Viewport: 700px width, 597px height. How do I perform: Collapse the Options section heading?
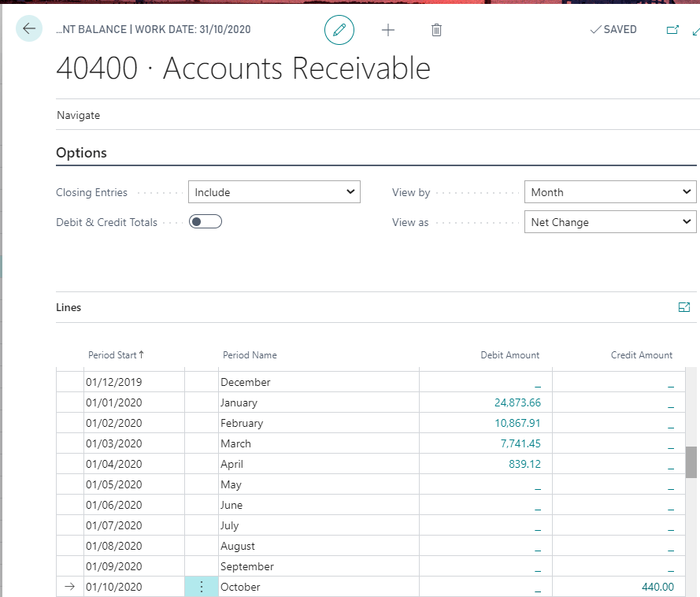82,153
